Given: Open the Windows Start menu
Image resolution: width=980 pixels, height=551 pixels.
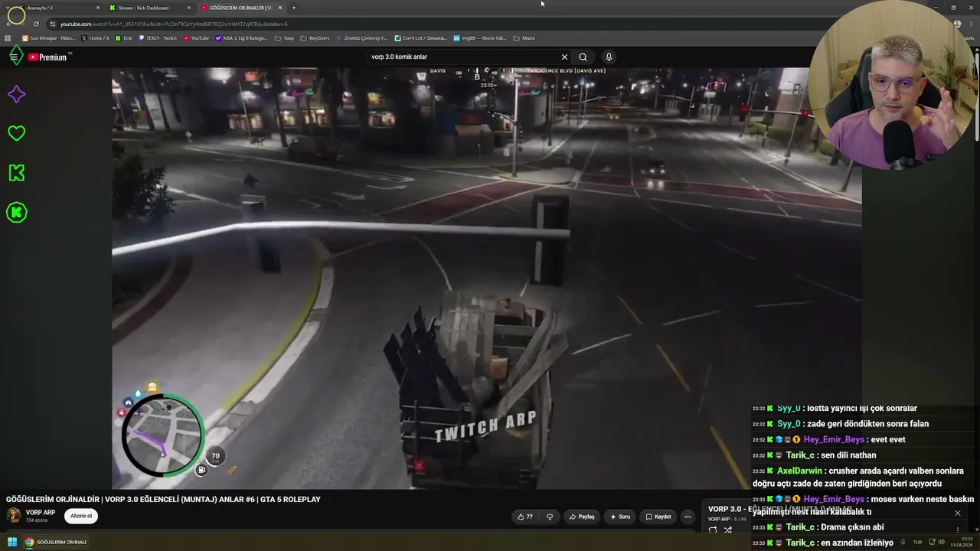Looking at the screenshot, I should click(x=12, y=542).
